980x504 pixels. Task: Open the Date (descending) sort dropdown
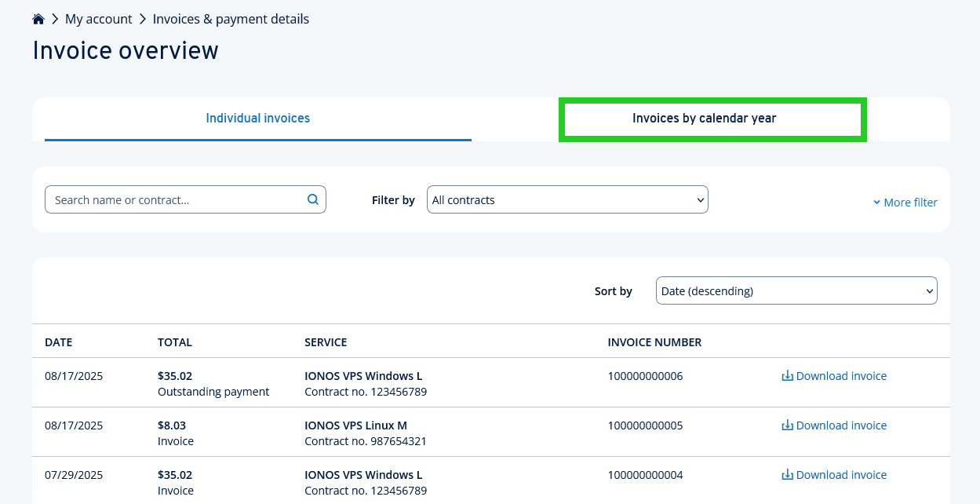[796, 290]
